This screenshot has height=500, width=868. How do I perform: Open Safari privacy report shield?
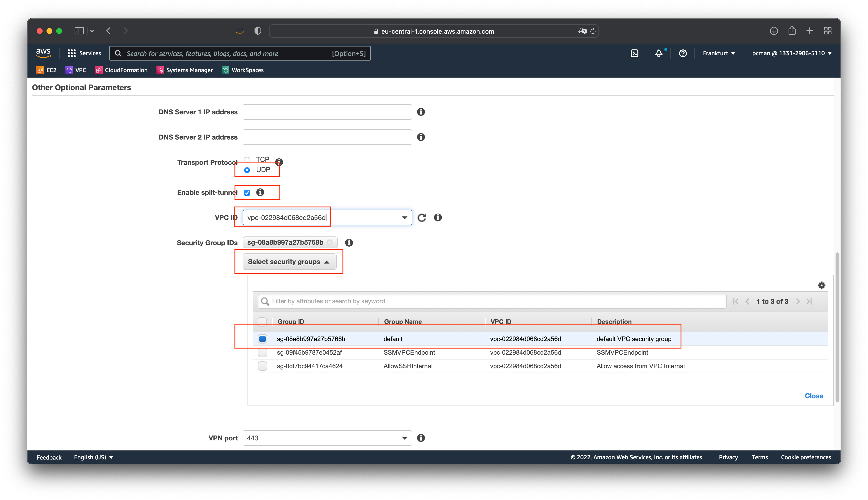(258, 31)
